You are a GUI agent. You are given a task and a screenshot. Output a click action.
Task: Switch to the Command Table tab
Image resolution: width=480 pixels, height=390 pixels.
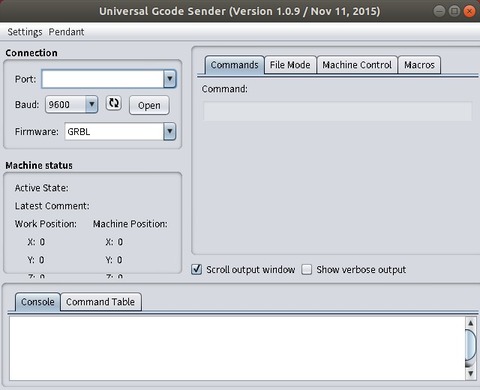(x=101, y=302)
